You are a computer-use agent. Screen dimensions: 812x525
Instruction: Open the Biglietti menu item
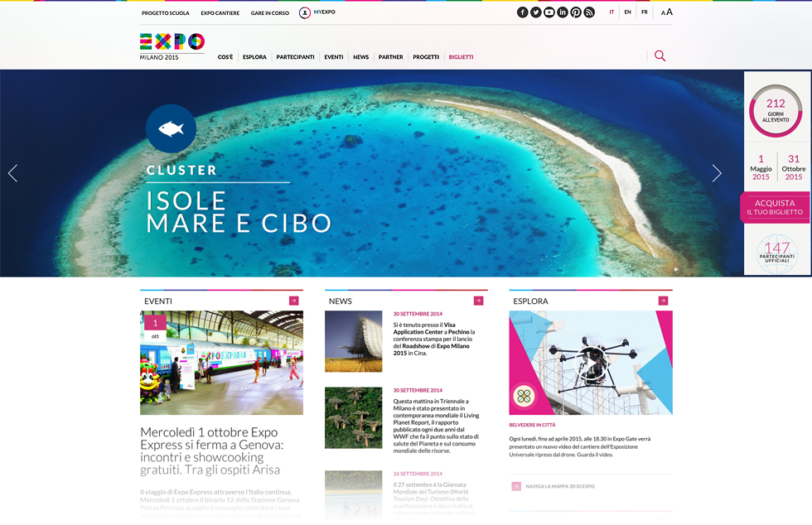(x=462, y=57)
